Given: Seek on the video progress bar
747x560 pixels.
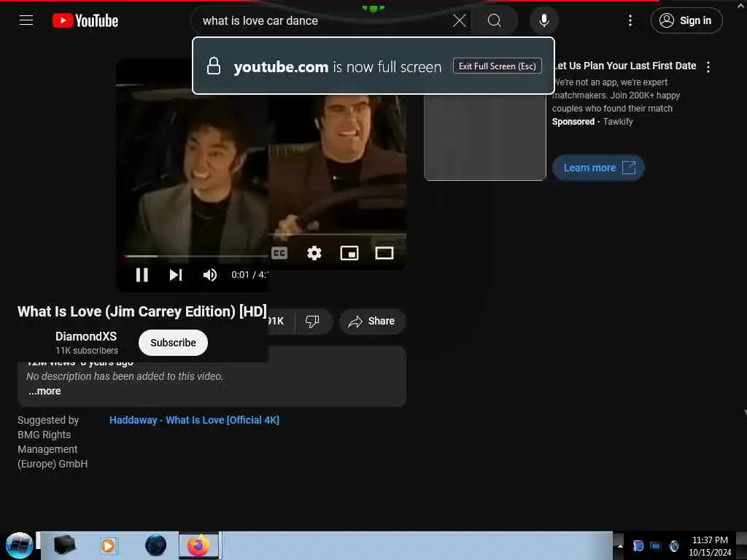Looking at the screenshot, I should pos(196,256).
